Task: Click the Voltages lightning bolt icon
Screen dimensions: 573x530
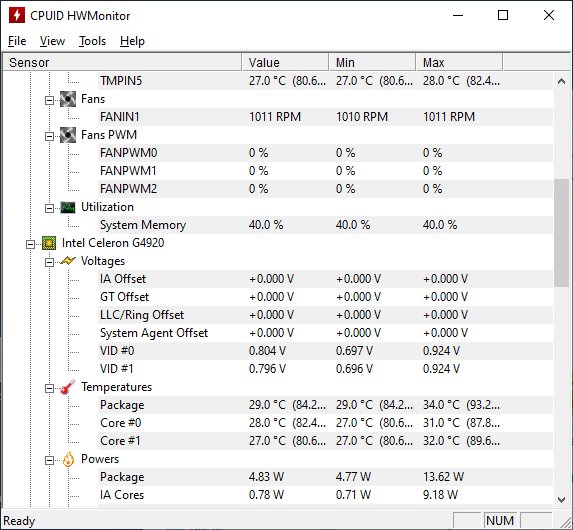Action: (x=68, y=261)
